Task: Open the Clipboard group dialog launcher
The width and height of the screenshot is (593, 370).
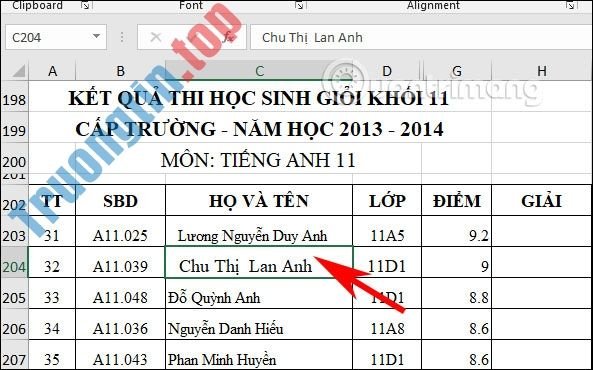Action: pos(86,5)
